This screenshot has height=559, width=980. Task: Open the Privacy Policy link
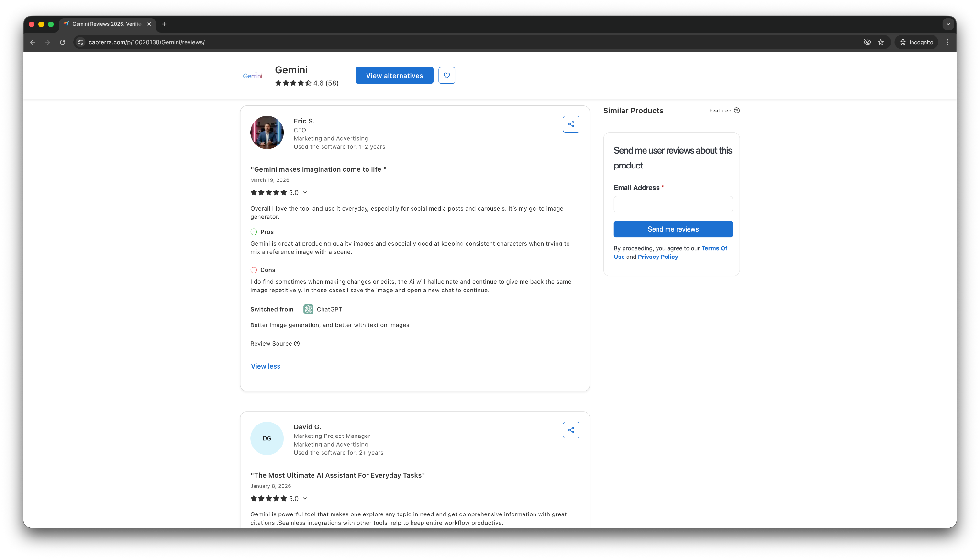(x=658, y=257)
